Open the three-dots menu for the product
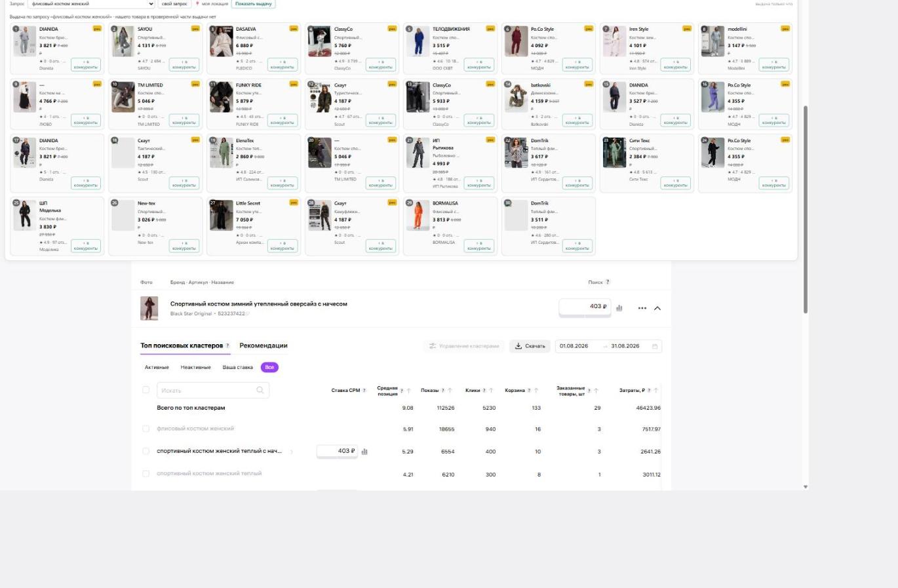The width and height of the screenshot is (898, 588). (642, 308)
